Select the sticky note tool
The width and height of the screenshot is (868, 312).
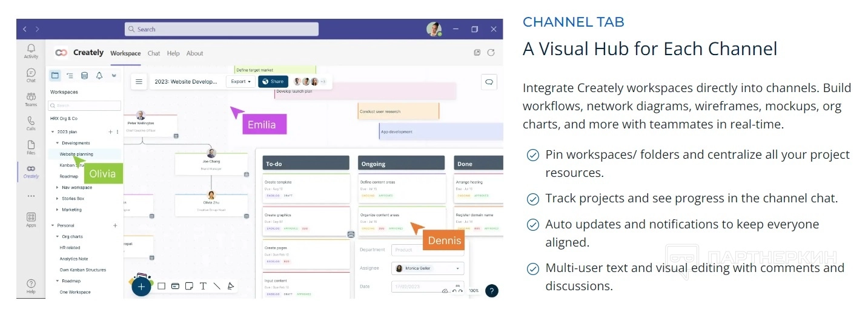[190, 286]
